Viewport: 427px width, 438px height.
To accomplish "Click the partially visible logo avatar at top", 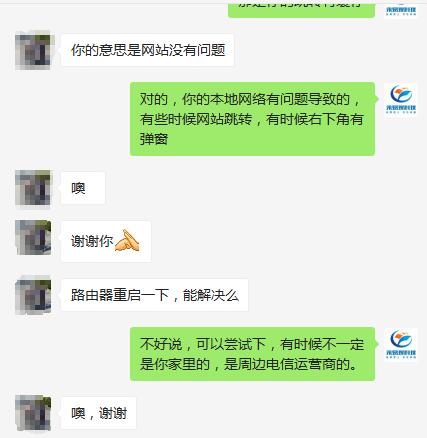I will [x=401, y=9].
